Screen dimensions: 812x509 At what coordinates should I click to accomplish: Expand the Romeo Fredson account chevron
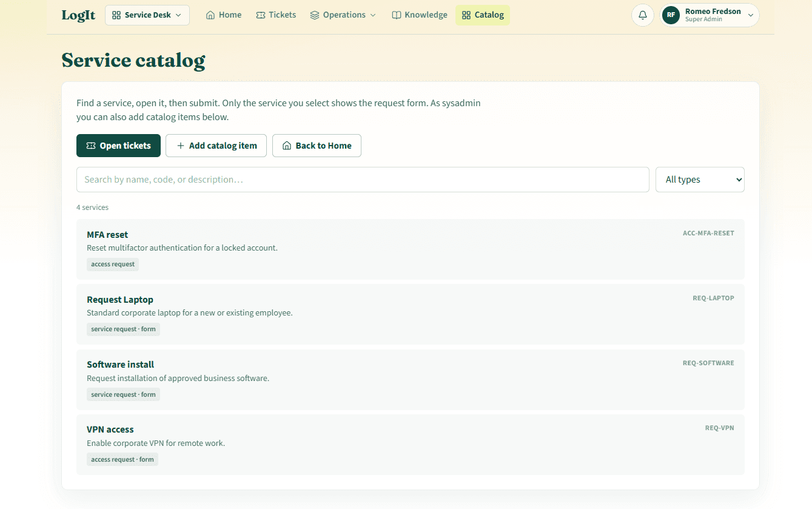[751, 15]
